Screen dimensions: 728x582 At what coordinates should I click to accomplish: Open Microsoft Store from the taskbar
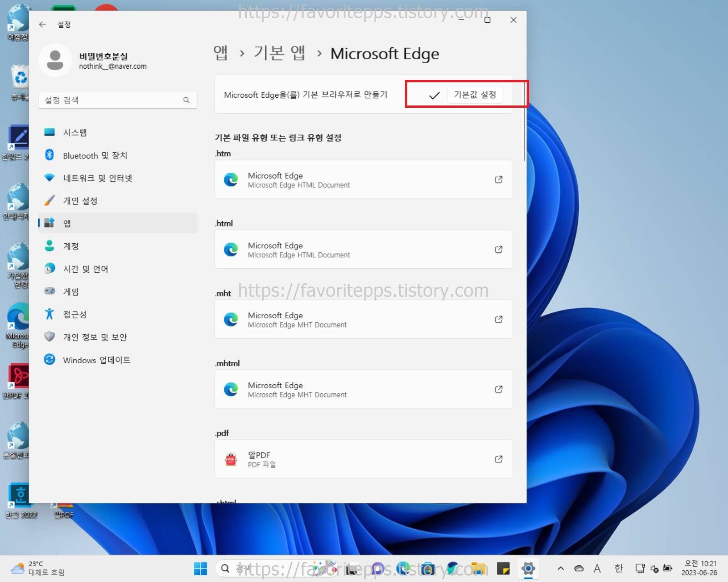(428, 568)
